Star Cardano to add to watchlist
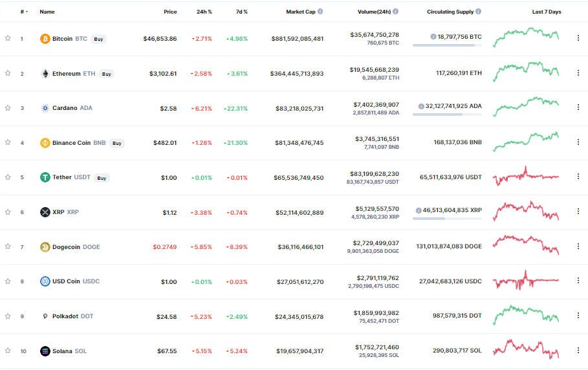This screenshot has height=370, width=588. [8, 108]
